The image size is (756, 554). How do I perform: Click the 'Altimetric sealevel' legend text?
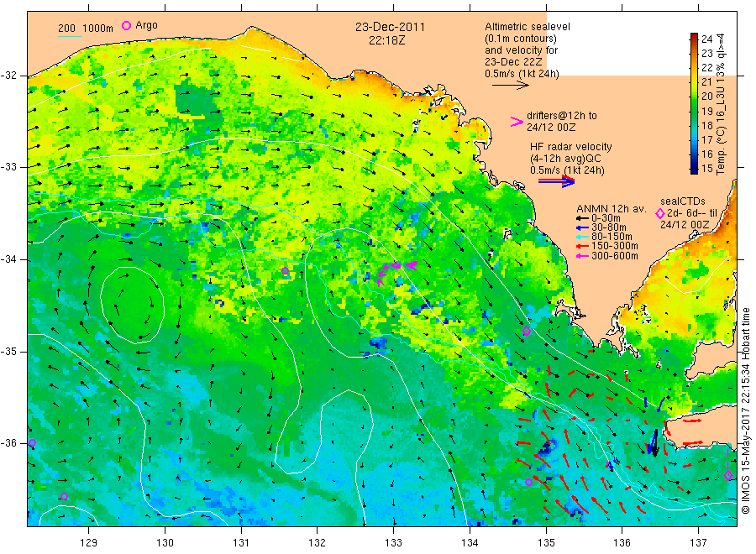coord(528,27)
